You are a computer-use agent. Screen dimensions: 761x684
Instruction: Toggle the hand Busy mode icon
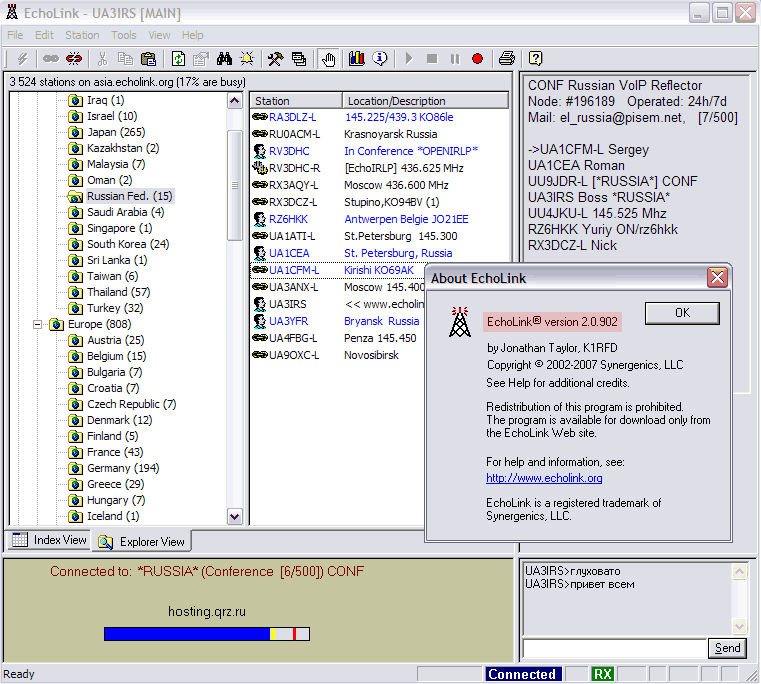click(x=329, y=59)
